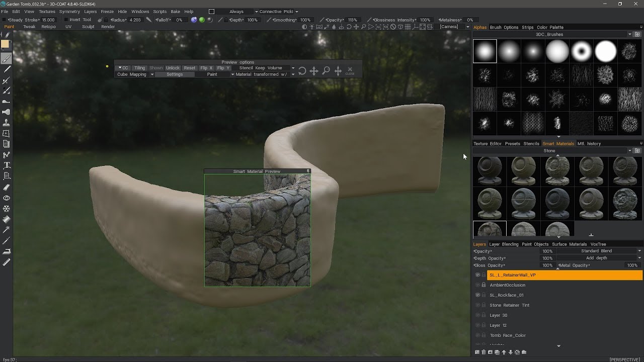
Task: Select the Text tool in left toolbar
Action: [7, 165]
